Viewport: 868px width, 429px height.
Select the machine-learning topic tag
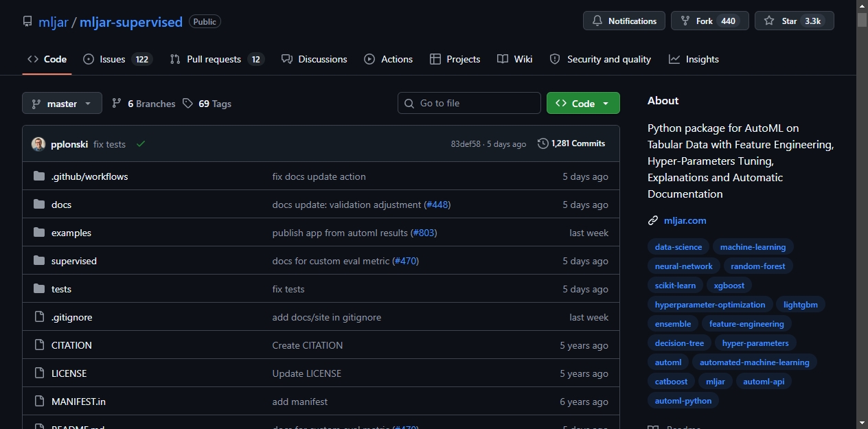[753, 247]
